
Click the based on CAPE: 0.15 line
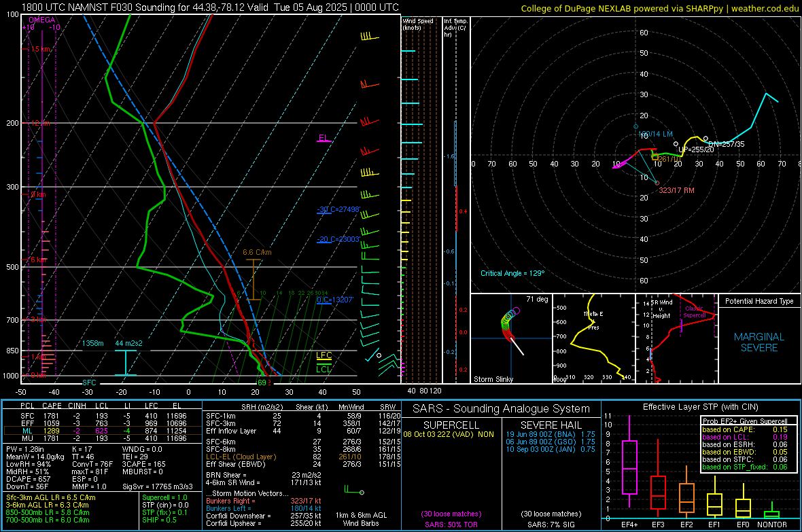[745, 429]
